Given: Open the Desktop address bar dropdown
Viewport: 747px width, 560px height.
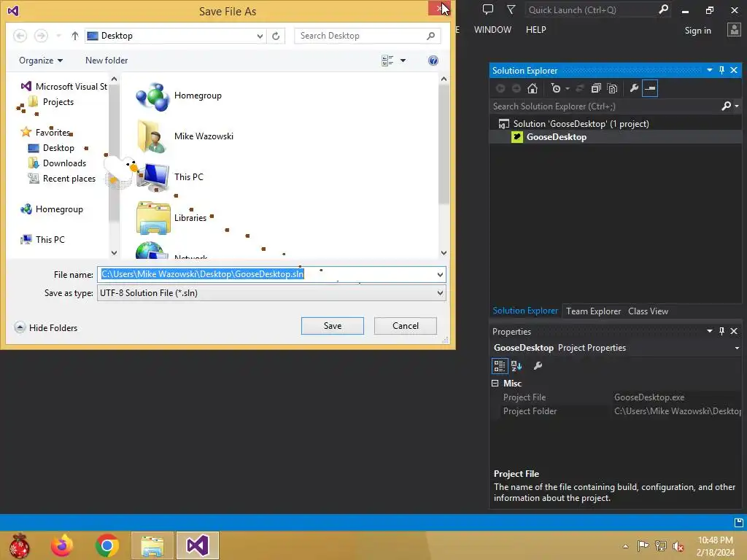Looking at the screenshot, I should pos(260,36).
